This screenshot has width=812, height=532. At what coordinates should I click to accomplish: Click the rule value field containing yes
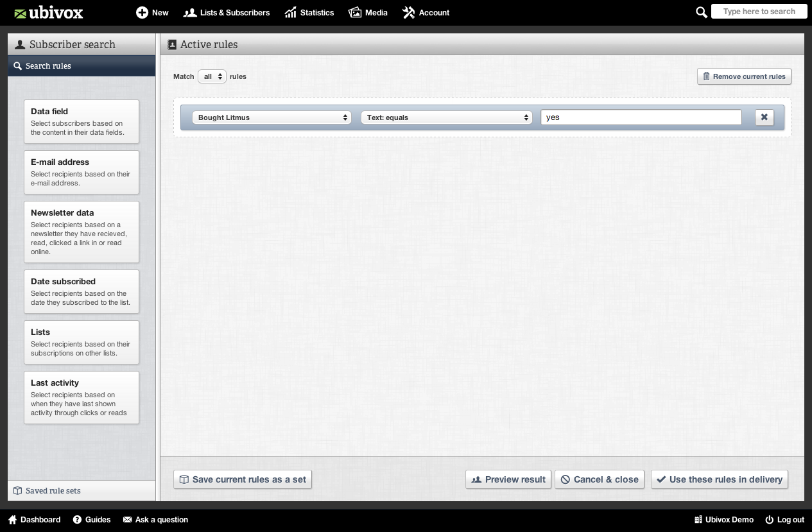[x=641, y=117]
